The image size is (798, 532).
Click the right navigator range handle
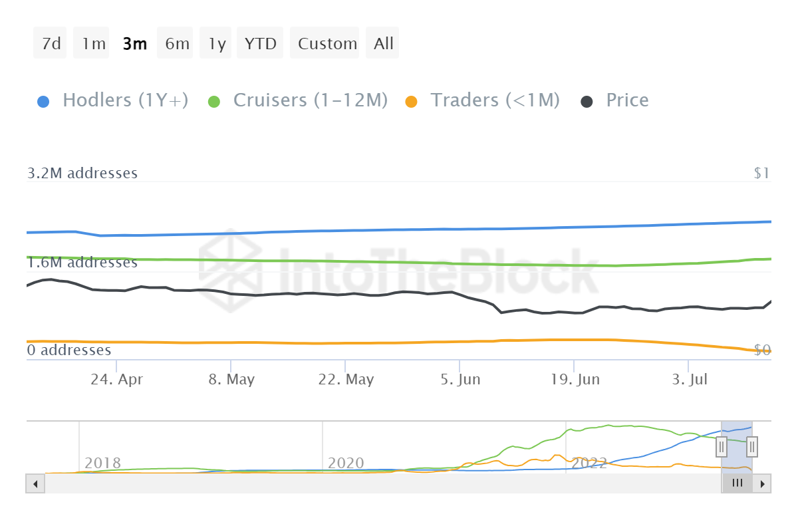[752, 447]
